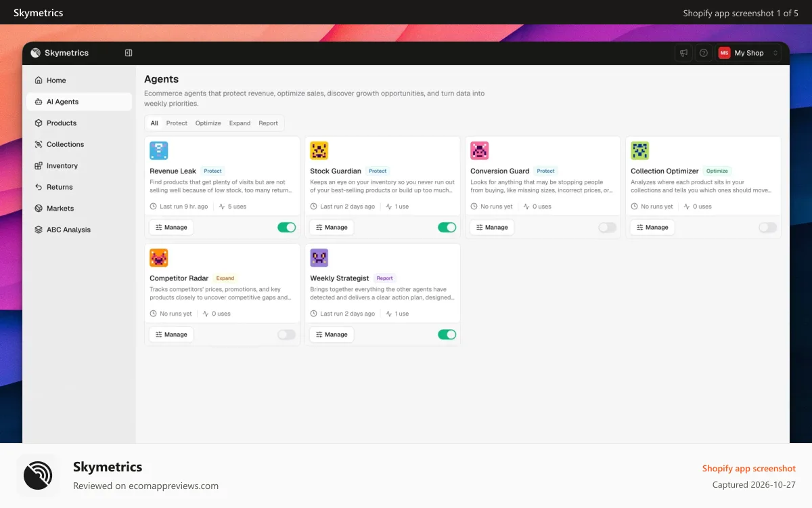
Task: Click the Markets globe icon in sidebar
Action: (x=39, y=208)
